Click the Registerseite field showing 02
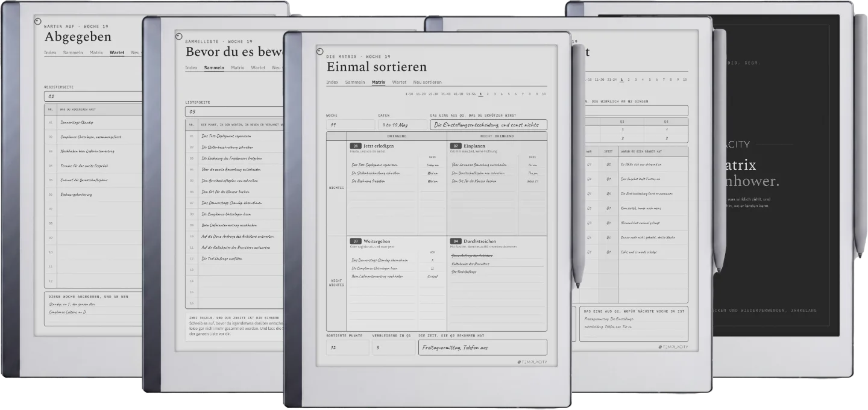Image resolution: width=868 pixels, height=410 pixels. [x=93, y=96]
